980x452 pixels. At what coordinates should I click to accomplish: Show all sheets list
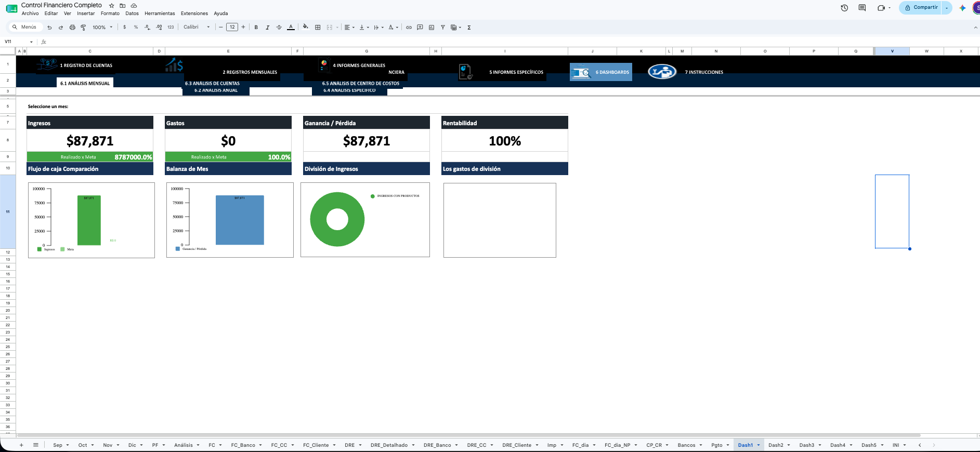pos(36,445)
